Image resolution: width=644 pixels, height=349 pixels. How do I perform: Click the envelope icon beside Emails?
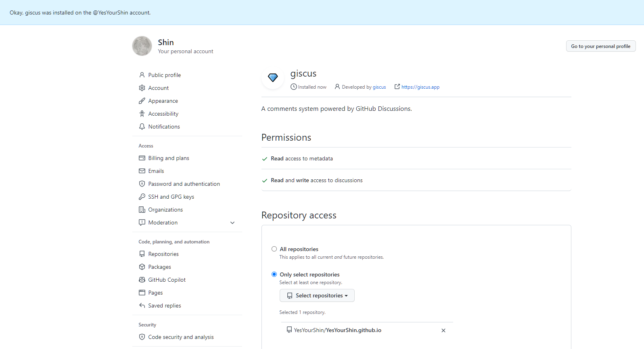click(142, 171)
